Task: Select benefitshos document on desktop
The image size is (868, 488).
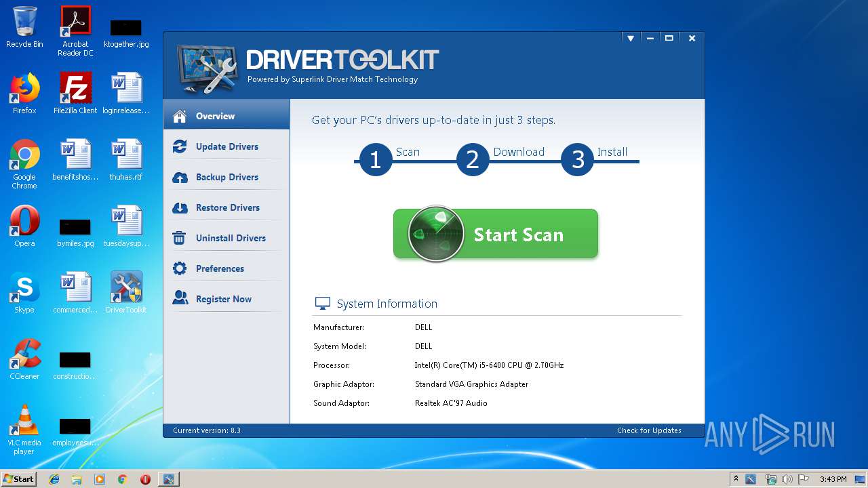Action: [x=75, y=160]
